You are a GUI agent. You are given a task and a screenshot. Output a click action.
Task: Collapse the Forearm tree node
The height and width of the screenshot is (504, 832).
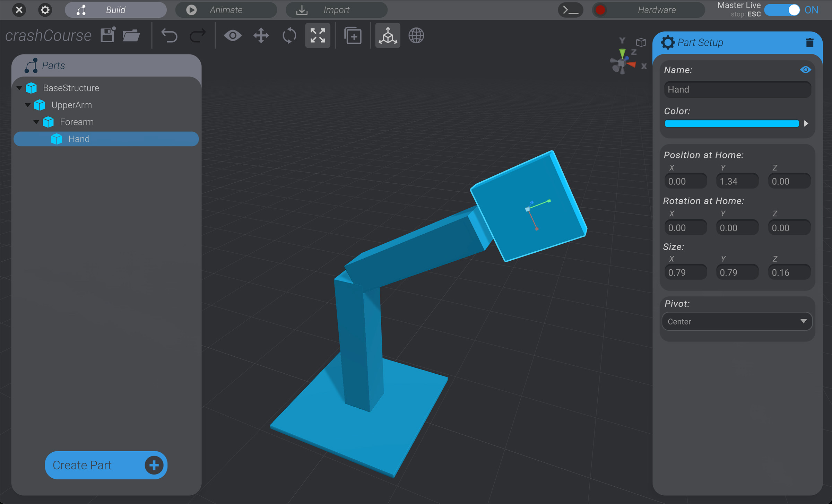pyautogui.click(x=36, y=122)
